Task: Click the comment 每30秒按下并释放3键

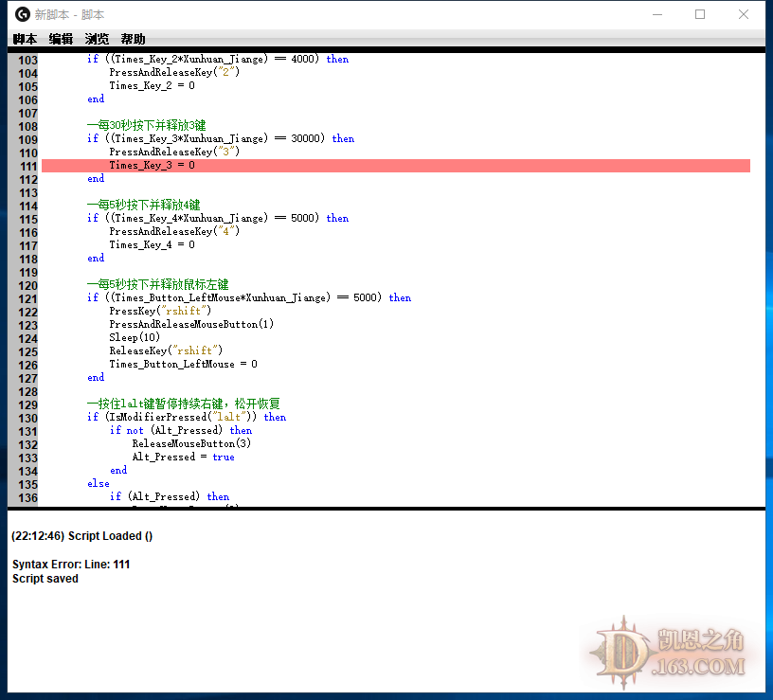Action: [x=147, y=125]
